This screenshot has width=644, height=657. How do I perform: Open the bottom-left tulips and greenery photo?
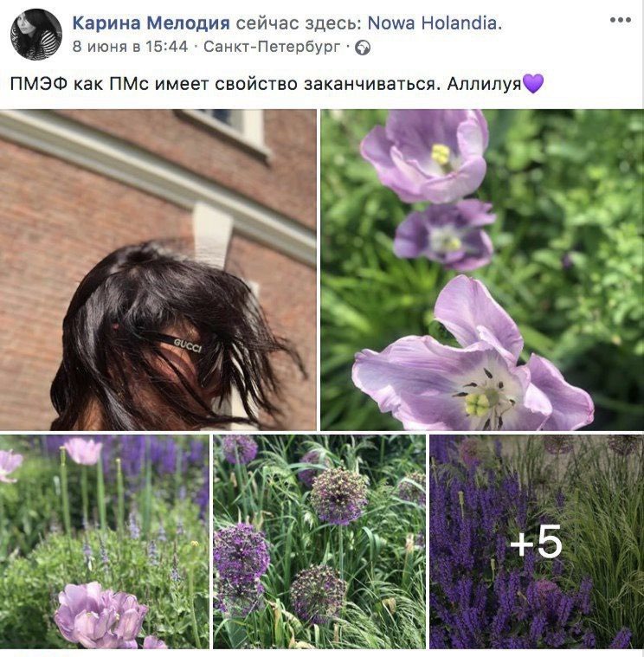click(105, 541)
